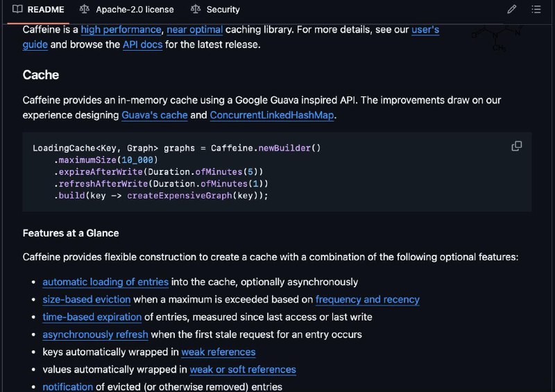The height and width of the screenshot is (392, 555).
Task: Click the build(key -> createExpensiveGraph(key)) line
Action: pyautogui.click(x=161, y=196)
